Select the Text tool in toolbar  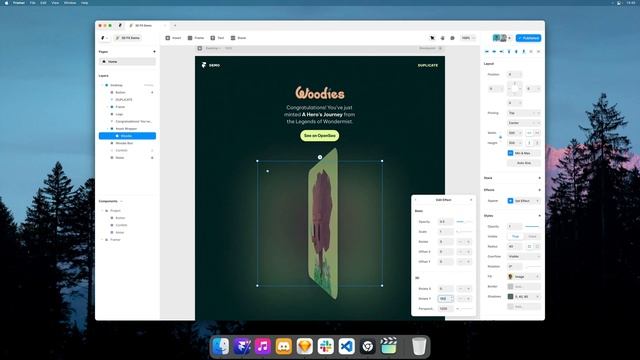pyautogui.click(x=217, y=38)
